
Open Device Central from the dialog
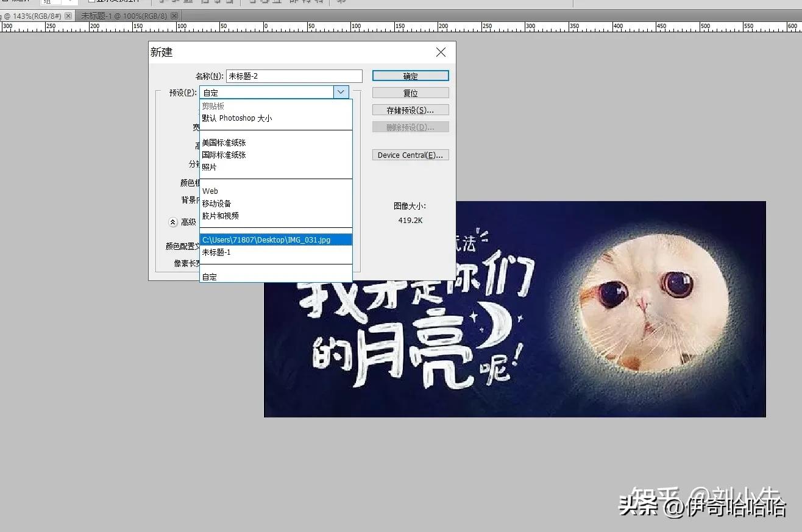410,154
